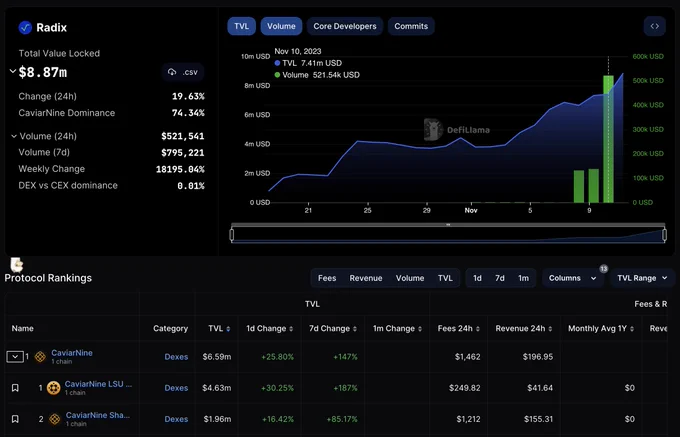
Task: Expand the Total Value Locked breakdown chevron
Action: [x=13, y=71]
